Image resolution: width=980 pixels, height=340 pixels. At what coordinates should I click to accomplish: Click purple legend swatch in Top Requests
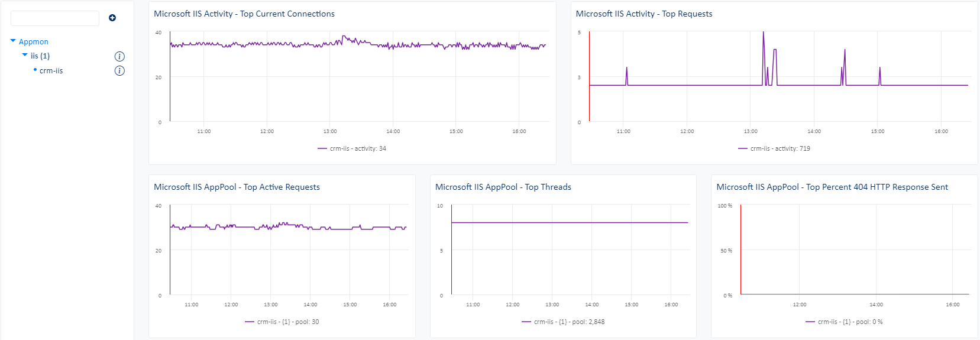743,148
